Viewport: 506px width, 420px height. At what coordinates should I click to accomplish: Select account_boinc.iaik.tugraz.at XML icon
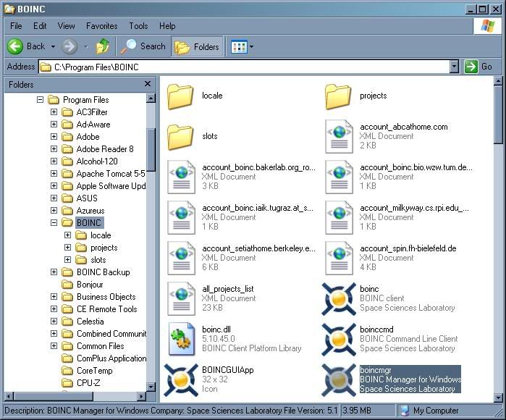tap(181, 217)
